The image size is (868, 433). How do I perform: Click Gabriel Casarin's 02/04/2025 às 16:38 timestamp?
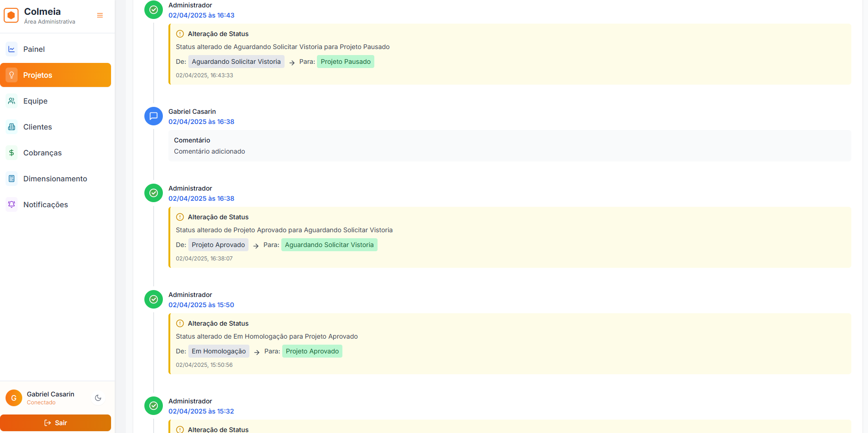[x=201, y=122]
